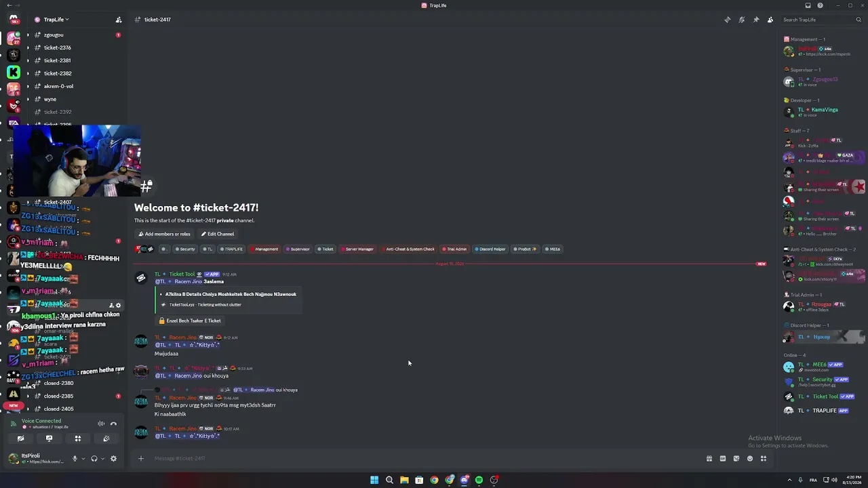Open pinned messages
This screenshot has height=488, width=868.
756,20
